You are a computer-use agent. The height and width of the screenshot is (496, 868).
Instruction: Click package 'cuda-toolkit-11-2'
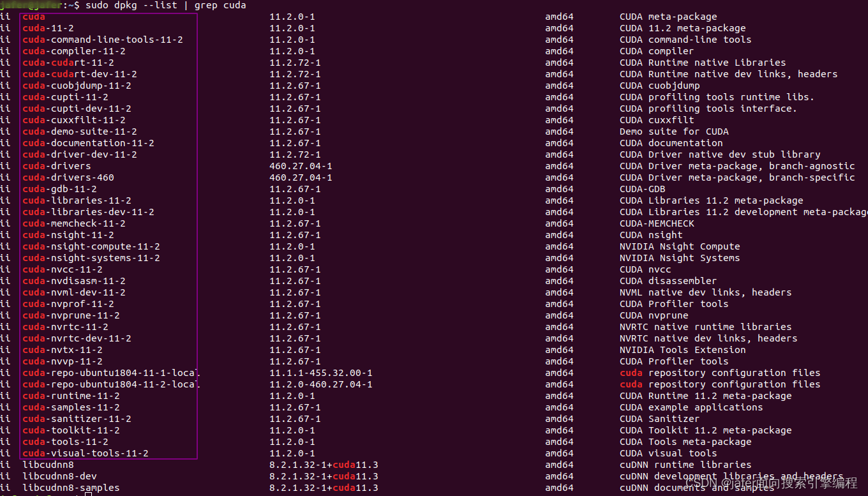(71, 430)
